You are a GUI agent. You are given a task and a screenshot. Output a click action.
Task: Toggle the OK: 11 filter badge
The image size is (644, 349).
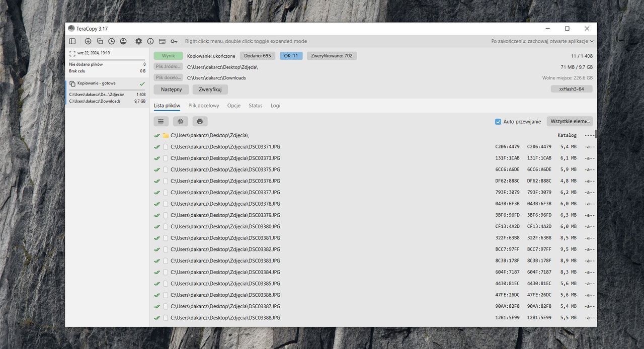291,56
